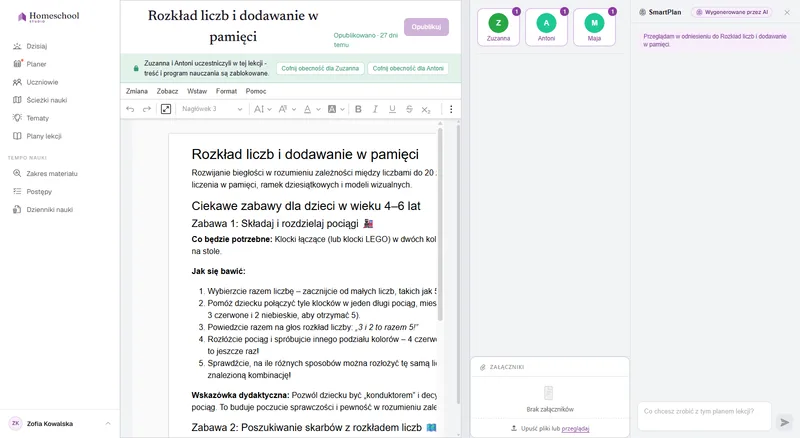Focus the SmartPlan chat input field

tap(704, 416)
